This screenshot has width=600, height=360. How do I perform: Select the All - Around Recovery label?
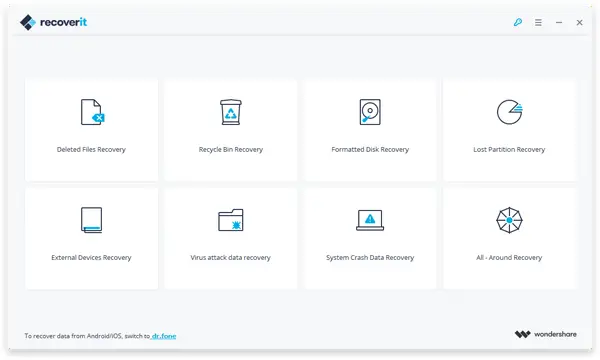click(509, 257)
